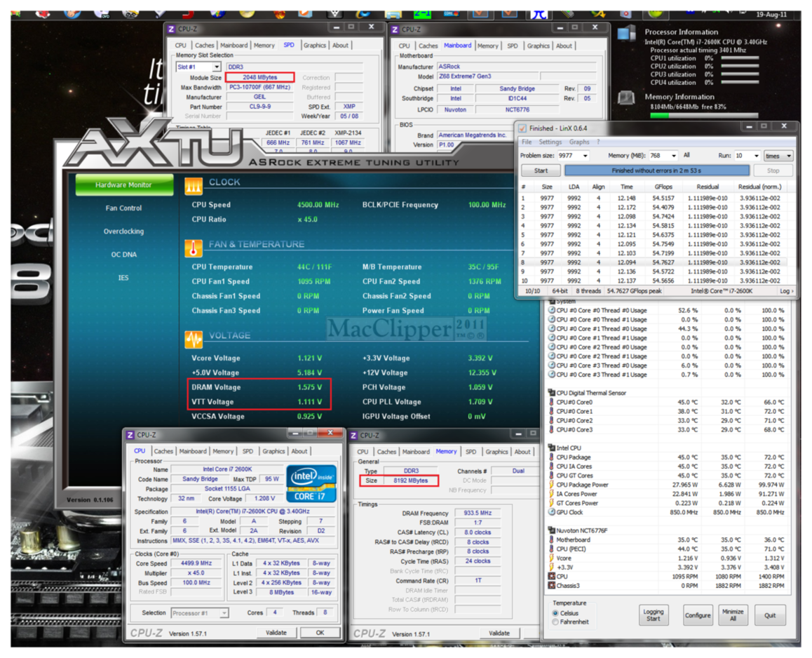This screenshot has height=658, width=812.
Task: Click the Stop button in LinX
Action: (773, 170)
